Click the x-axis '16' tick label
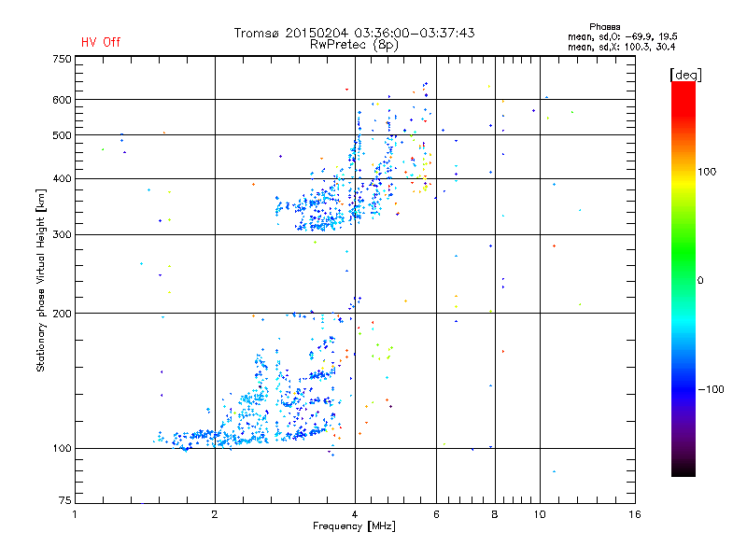The width and height of the screenshot is (747, 560). (x=635, y=514)
